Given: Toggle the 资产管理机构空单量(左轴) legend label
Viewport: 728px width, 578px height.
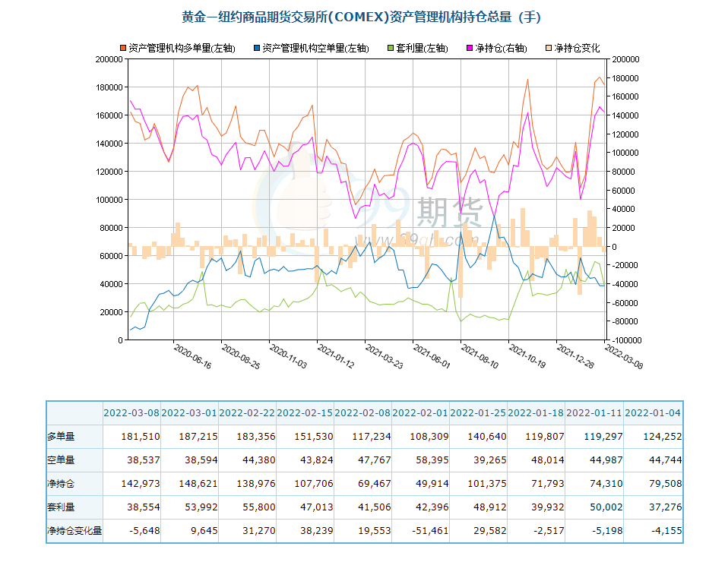Looking at the screenshot, I should (x=315, y=48).
